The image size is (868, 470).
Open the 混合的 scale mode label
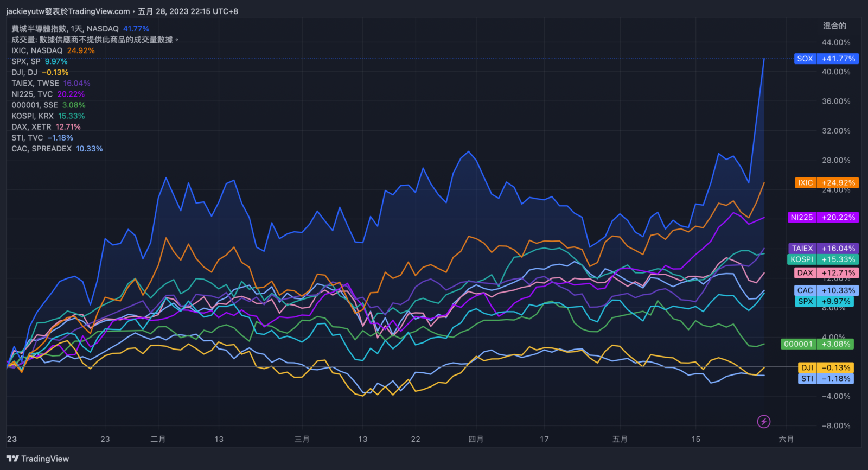coord(834,26)
